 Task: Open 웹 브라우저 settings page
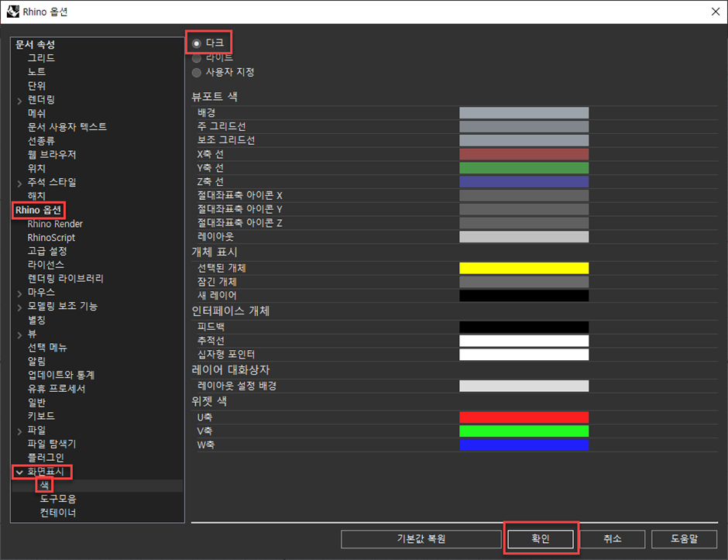[52, 155]
